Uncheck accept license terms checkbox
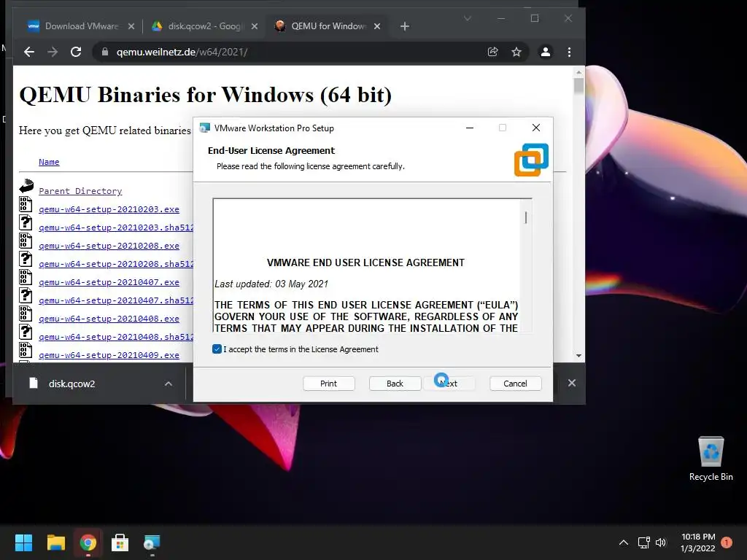The image size is (747, 560). pyautogui.click(x=217, y=349)
